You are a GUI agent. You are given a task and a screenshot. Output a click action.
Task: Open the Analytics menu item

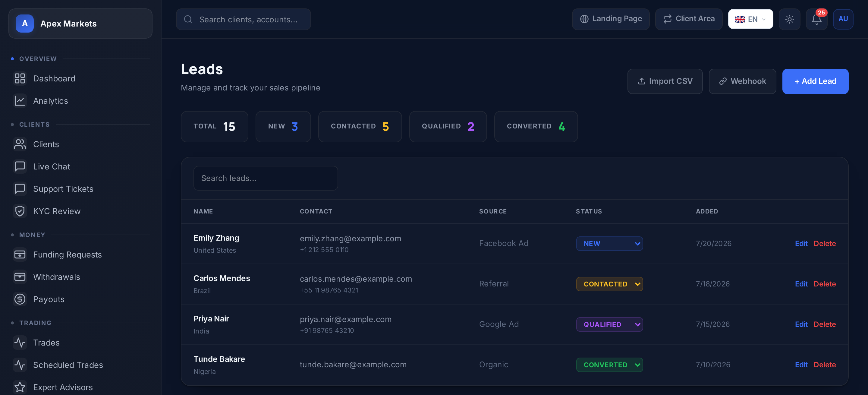[x=80, y=101]
